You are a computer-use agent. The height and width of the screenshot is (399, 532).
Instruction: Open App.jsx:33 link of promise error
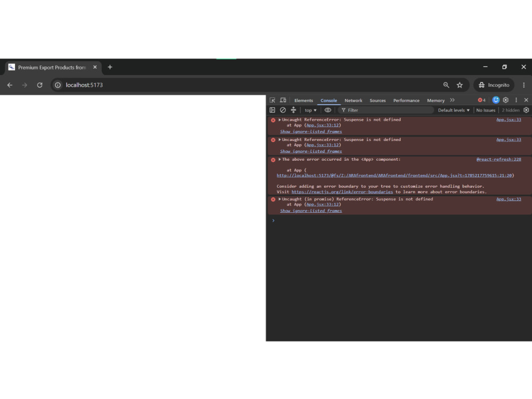click(509, 199)
